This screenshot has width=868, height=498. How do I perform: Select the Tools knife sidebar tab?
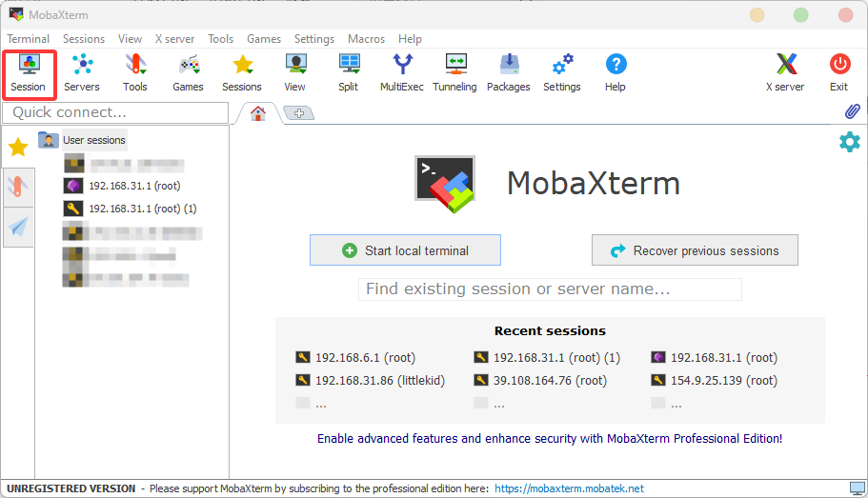coord(18,187)
